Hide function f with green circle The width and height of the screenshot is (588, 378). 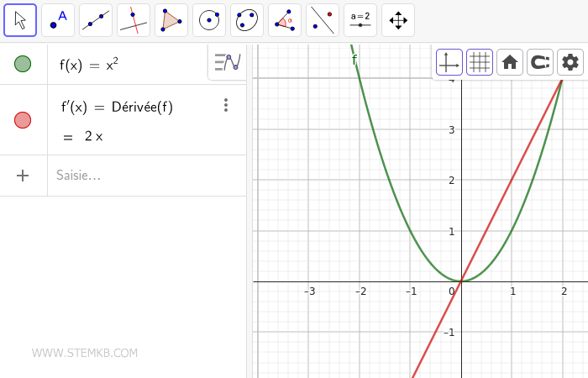tap(23, 64)
